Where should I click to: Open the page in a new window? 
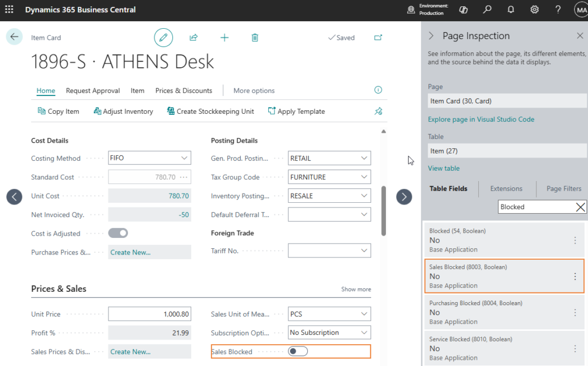click(378, 37)
